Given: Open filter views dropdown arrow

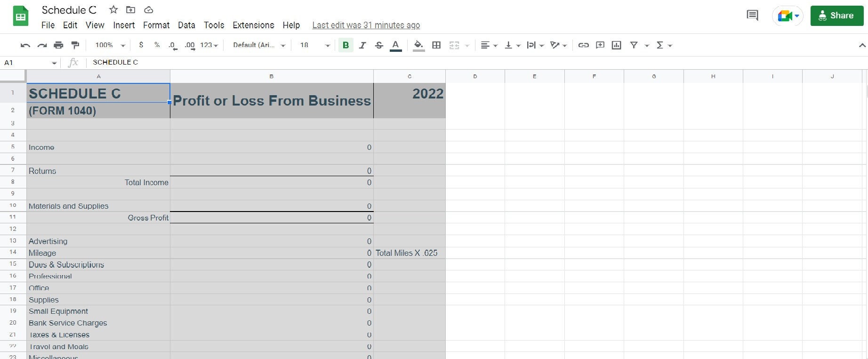Looking at the screenshot, I should click(x=647, y=46).
